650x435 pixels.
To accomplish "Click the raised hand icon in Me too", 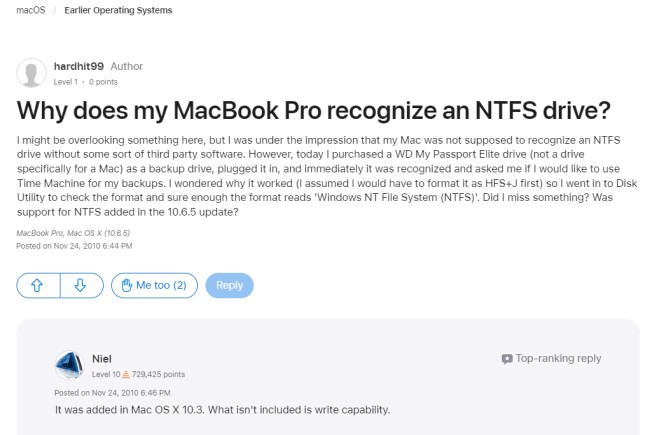I will tap(127, 285).
